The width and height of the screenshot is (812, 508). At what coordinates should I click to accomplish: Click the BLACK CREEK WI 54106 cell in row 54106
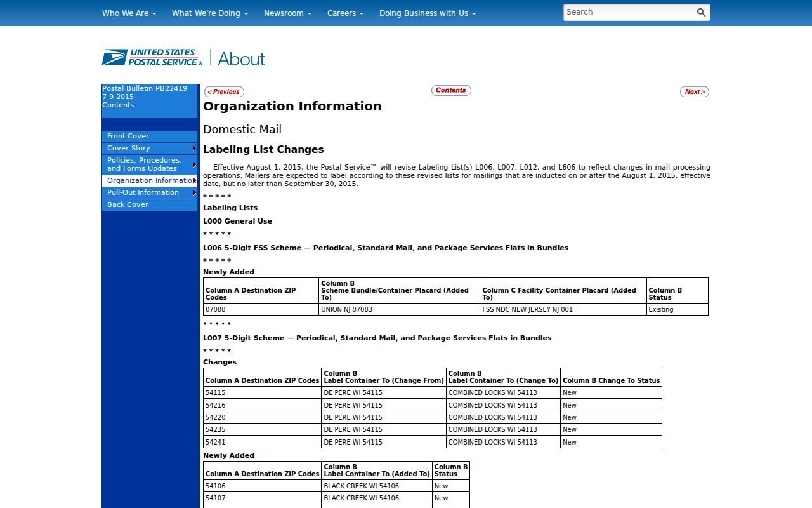[377, 486]
